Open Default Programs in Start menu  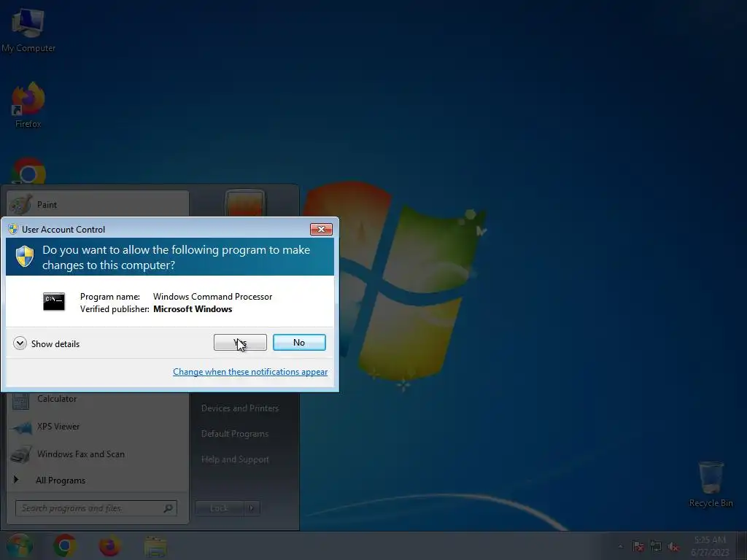click(235, 434)
